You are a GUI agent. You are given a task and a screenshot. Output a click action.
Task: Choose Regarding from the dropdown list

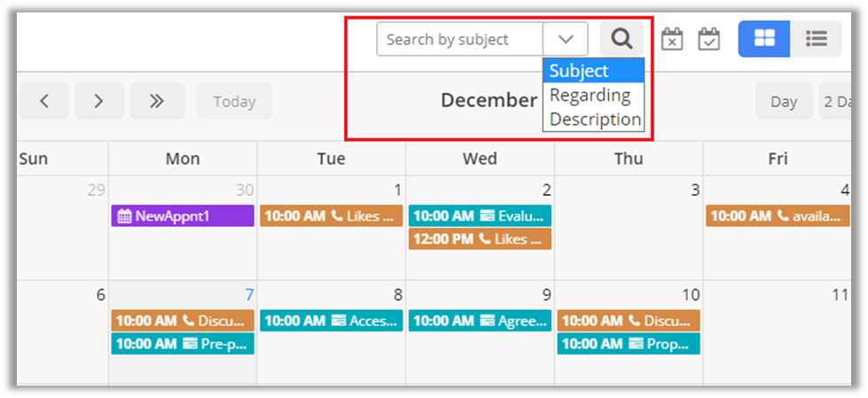click(x=590, y=95)
